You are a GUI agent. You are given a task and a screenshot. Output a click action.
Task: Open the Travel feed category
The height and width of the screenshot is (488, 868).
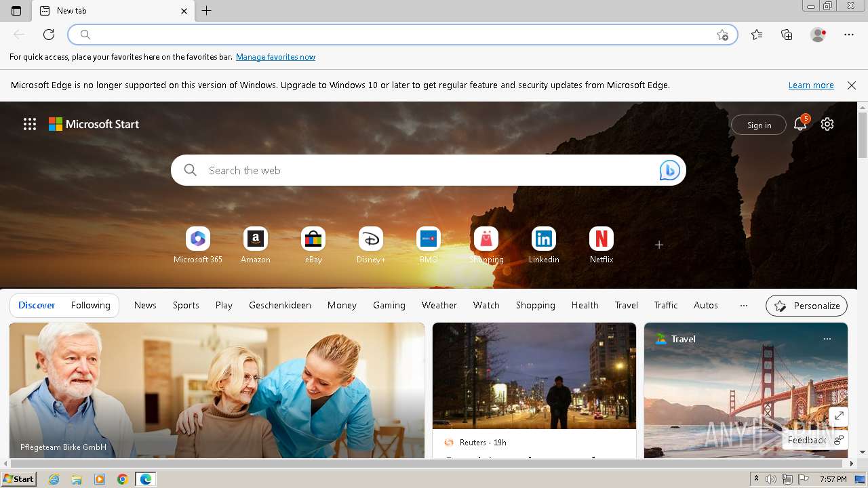627,306
